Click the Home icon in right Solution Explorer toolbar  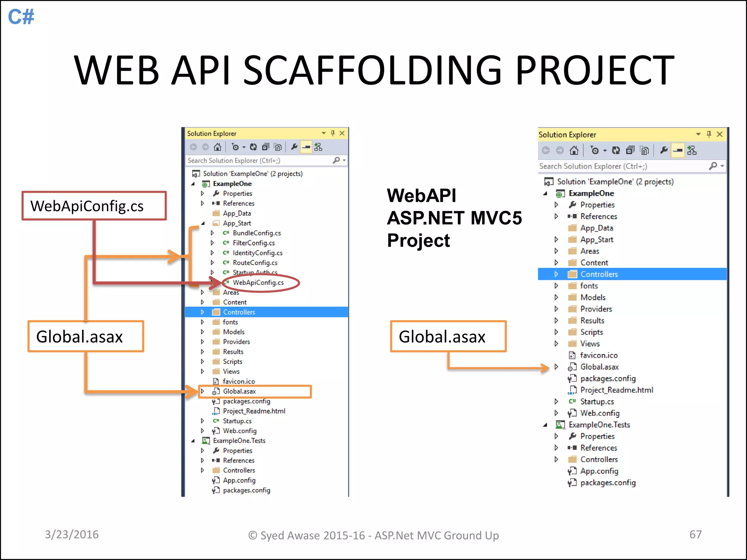(574, 150)
